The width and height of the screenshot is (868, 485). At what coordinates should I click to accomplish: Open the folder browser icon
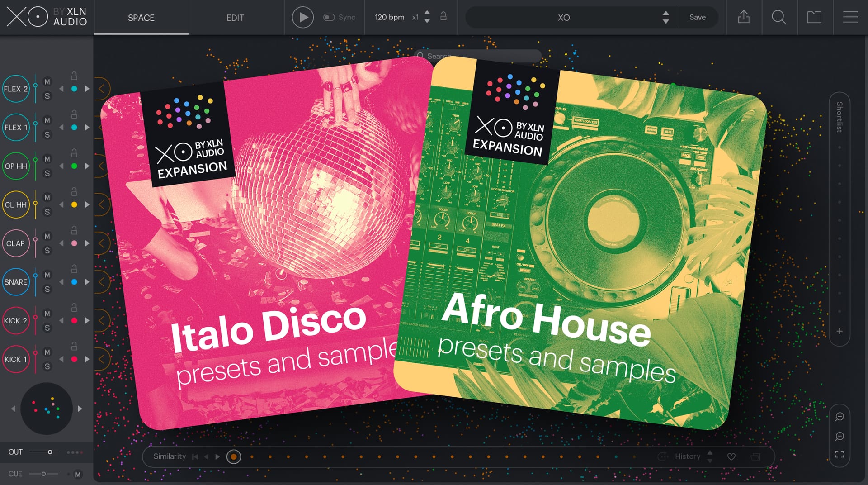(815, 17)
